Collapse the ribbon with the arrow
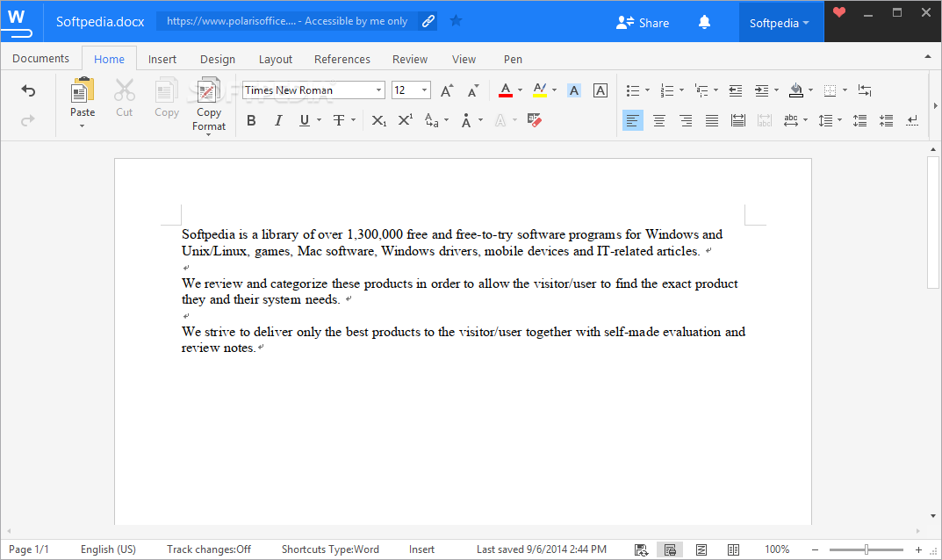The height and width of the screenshot is (560, 942). pyautogui.click(x=928, y=56)
